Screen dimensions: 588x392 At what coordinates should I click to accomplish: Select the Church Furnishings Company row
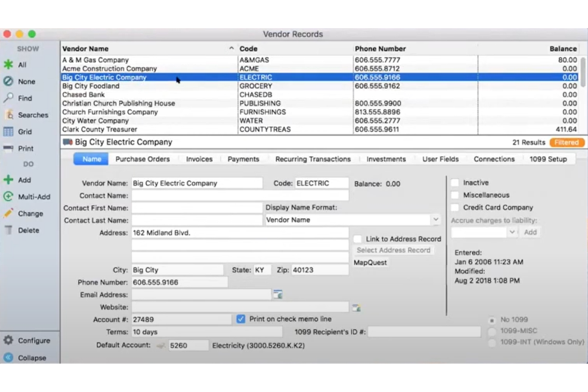[x=320, y=112]
